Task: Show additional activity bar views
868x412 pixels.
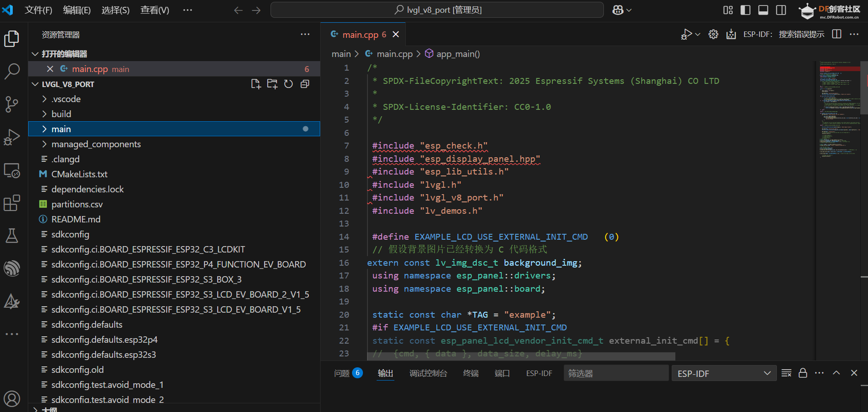Action: (12, 334)
